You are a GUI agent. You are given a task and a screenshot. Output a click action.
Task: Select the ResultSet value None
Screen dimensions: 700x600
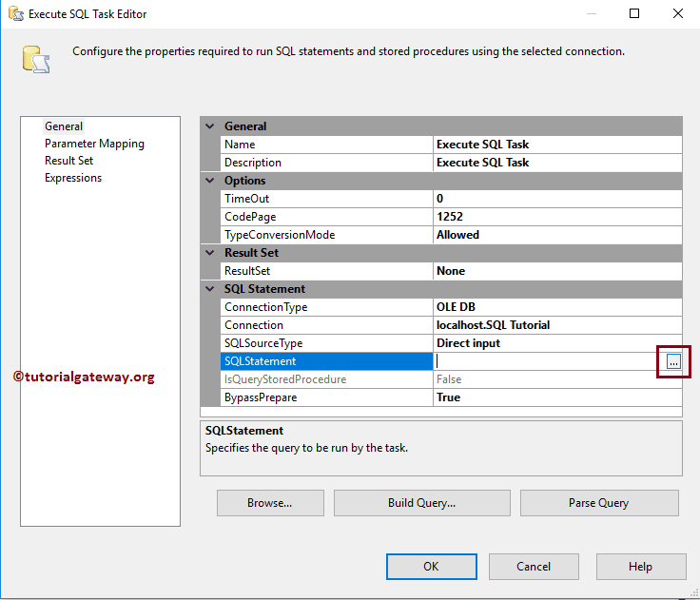[x=557, y=271]
